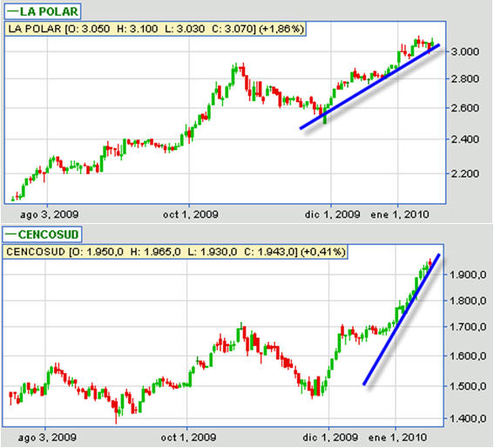Click the 2.600 price axis label
Image resolution: width=494 pixels, height=448 pixels.
click(464, 108)
